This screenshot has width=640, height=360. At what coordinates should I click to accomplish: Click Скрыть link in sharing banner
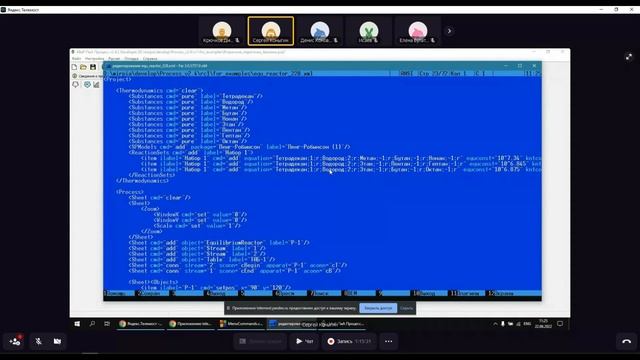click(x=406, y=308)
